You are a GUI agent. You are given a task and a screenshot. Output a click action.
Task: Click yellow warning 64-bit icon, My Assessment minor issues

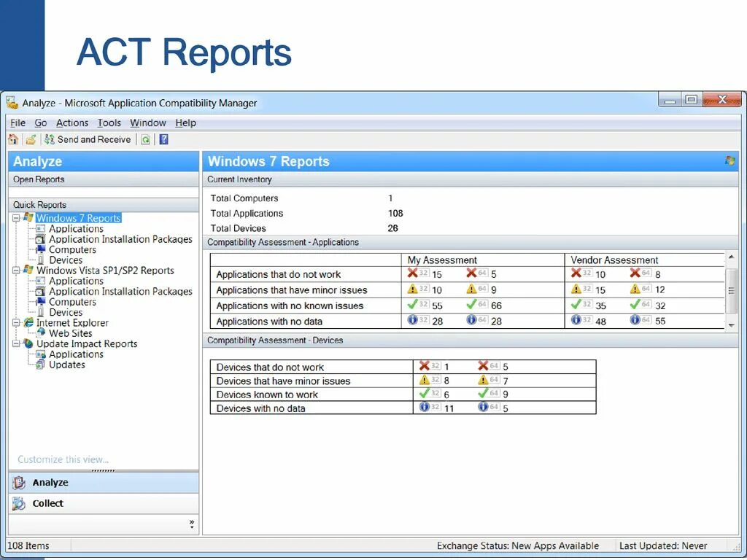[x=472, y=289]
